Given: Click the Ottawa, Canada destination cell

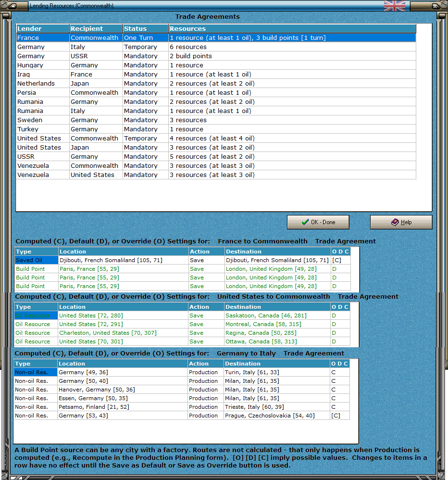Looking at the screenshot, I should click(277, 341).
